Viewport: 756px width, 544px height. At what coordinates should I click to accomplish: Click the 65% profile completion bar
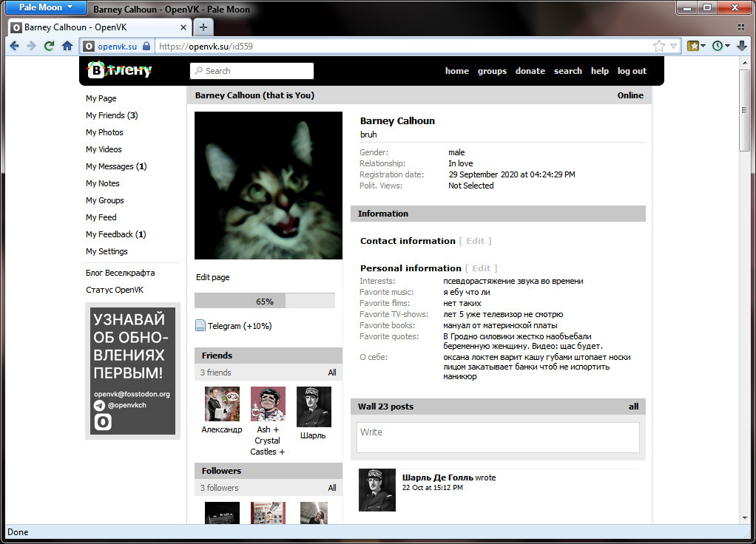(265, 301)
